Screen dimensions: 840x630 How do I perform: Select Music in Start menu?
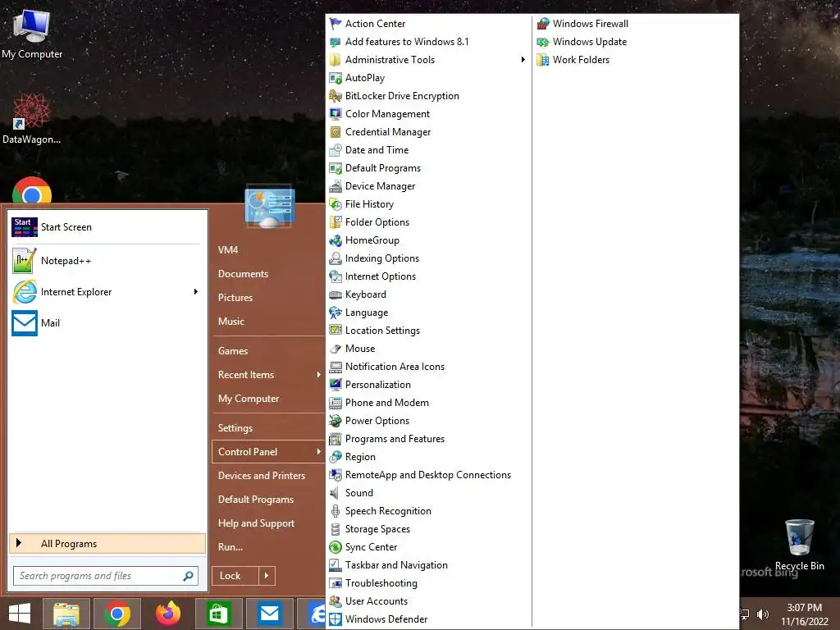click(231, 322)
